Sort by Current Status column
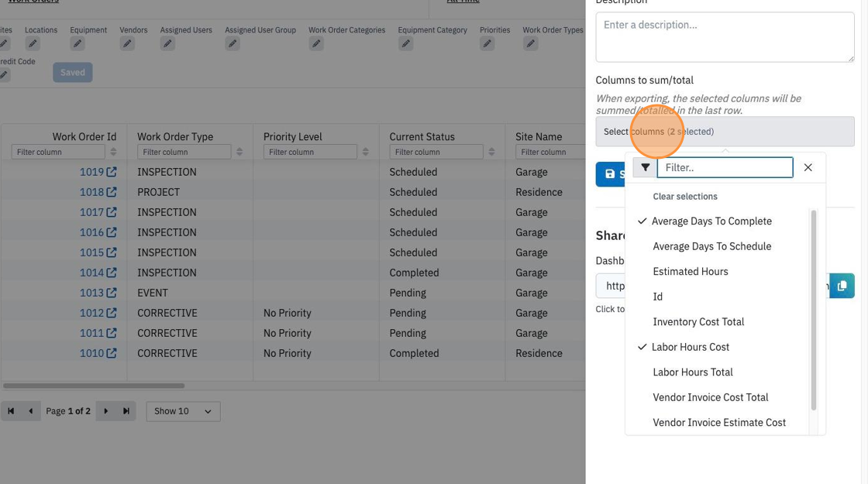868x484 pixels. point(491,152)
